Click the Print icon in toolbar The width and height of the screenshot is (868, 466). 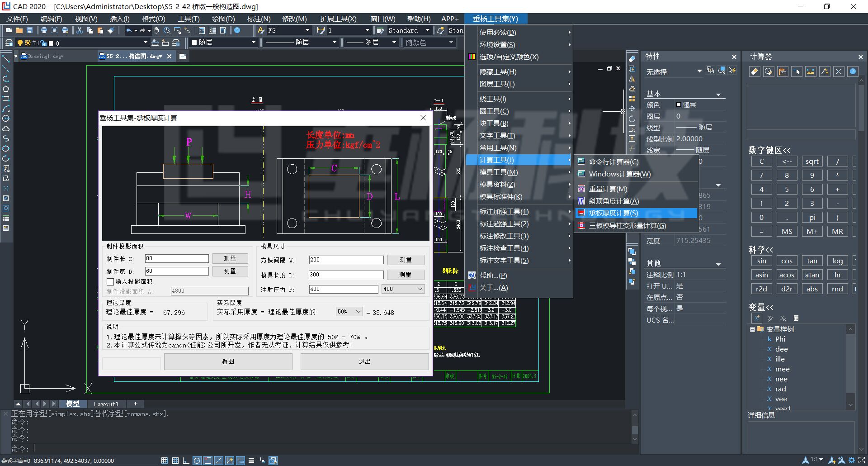tap(44, 30)
